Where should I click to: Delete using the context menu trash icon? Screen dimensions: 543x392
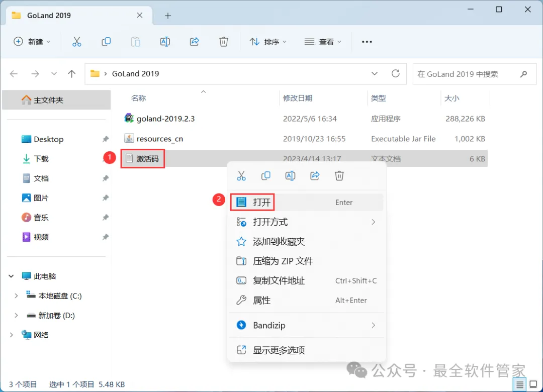click(339, 176)
